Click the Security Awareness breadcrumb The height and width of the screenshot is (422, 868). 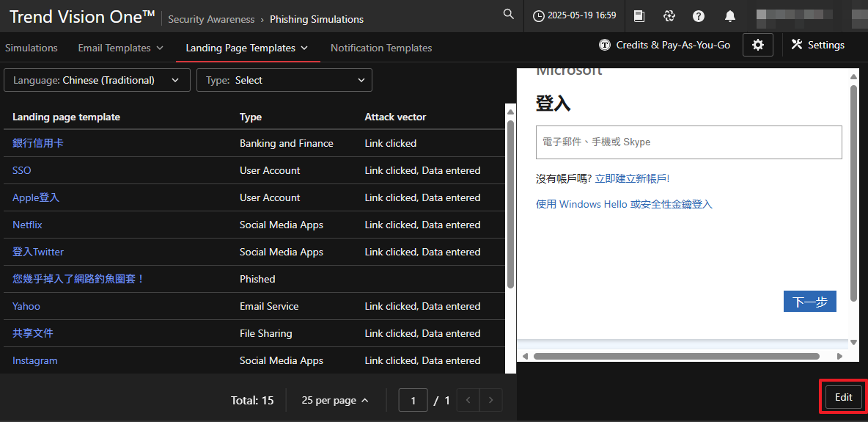tap(211, 19)
